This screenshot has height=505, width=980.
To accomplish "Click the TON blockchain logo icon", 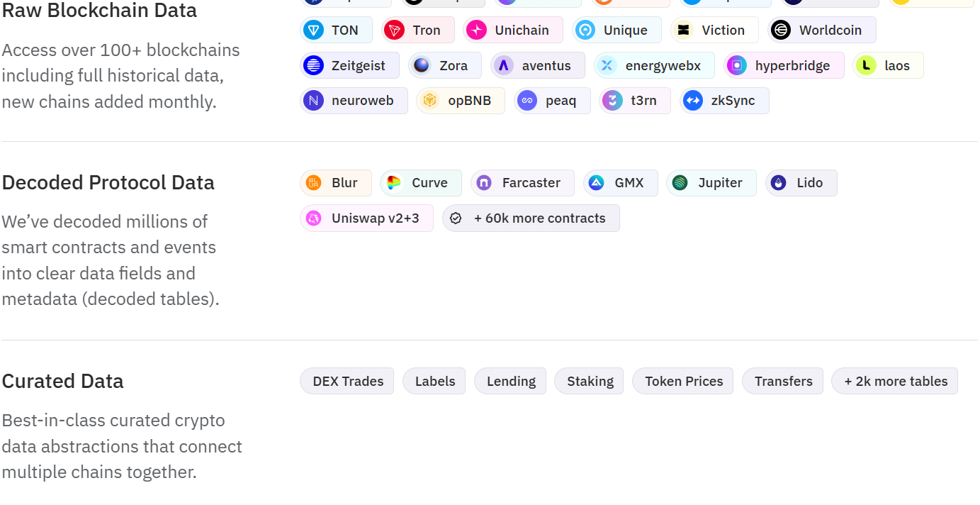I will 313,30.
